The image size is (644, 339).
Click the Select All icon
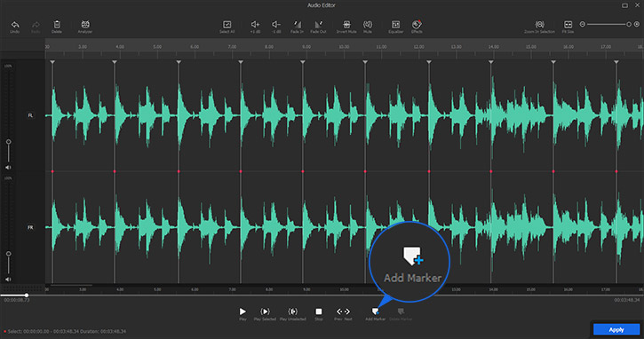click(x=227, y=25)
